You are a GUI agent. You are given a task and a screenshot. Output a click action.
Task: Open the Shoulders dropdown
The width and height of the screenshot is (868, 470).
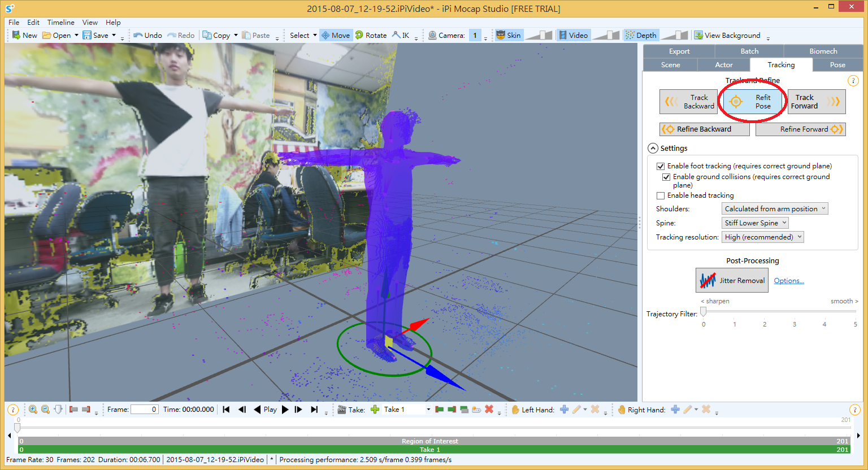click(x=775, y=209)
